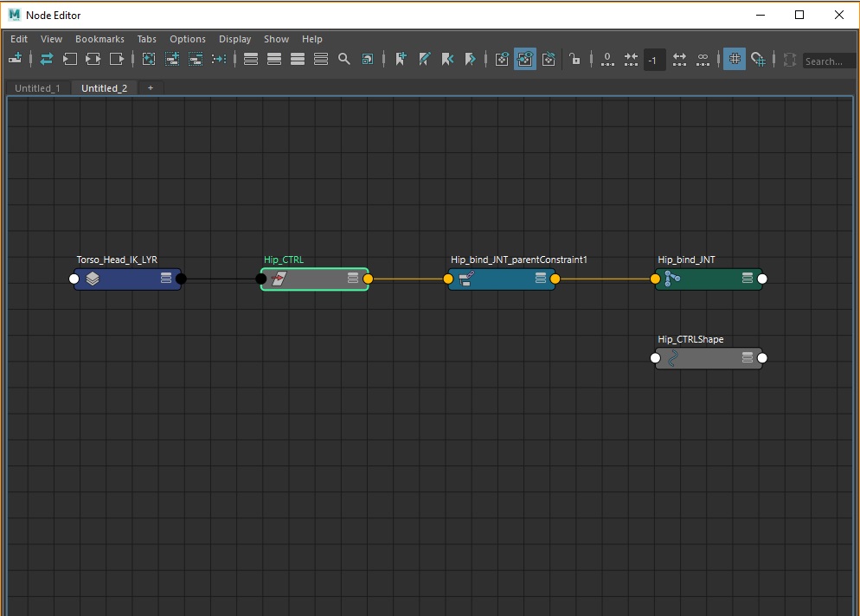860x616 pixels.
Task: Expand Hip_CTRLShape node attribute view
Action: coord(748,358)
